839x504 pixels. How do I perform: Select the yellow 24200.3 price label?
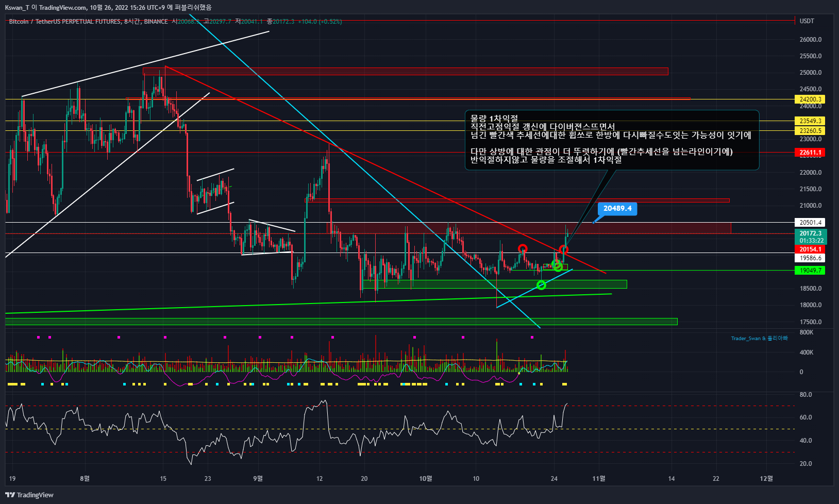point(811,99)
